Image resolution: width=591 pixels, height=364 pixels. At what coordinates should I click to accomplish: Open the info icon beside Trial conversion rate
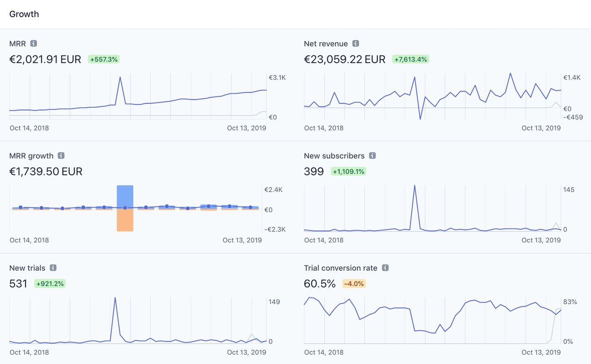(385, 268)
